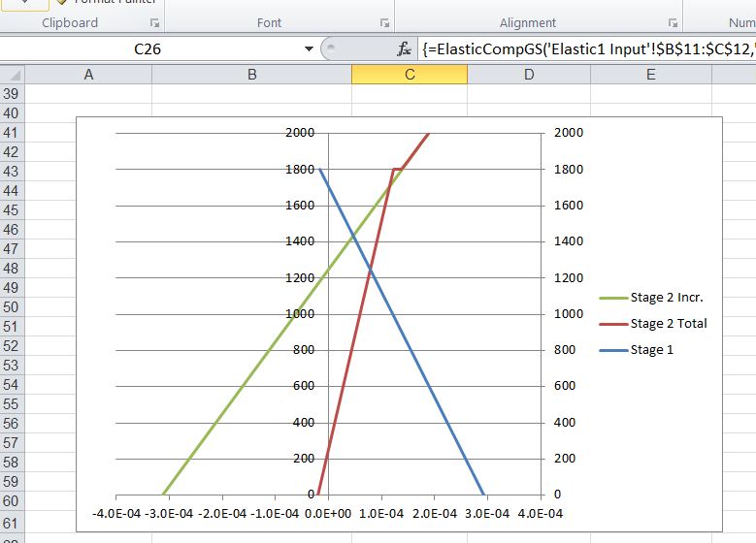This screenshot has height=543, width=756.
Task: Expand the Name Box dropdown arrow
Action: click(309, 48)
